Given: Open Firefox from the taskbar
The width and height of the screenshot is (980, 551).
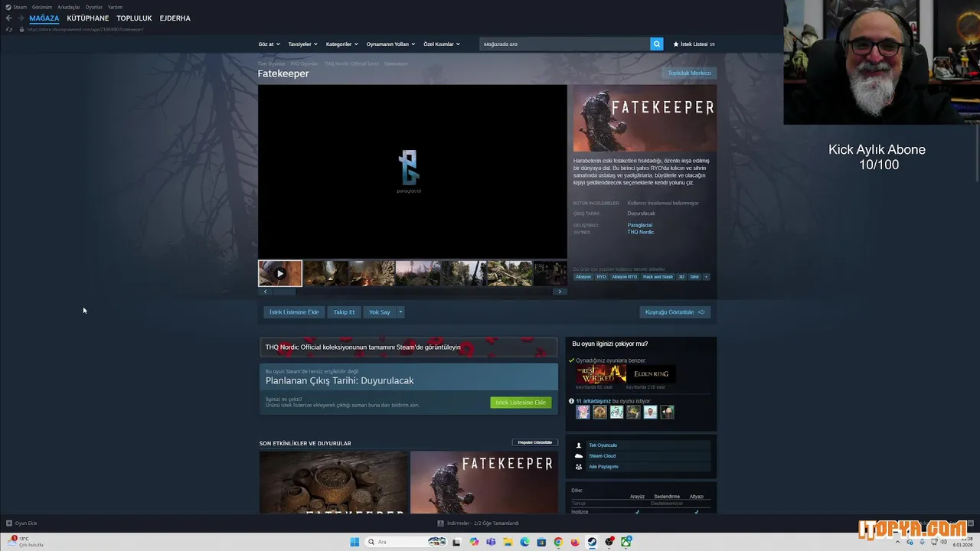Looking at the screenshot, I should pos(575,542).
